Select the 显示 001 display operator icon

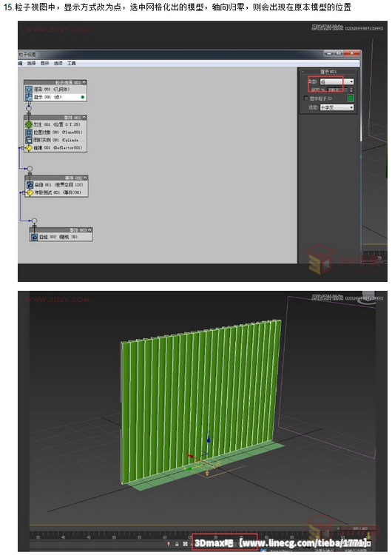(x=29, y=97)
